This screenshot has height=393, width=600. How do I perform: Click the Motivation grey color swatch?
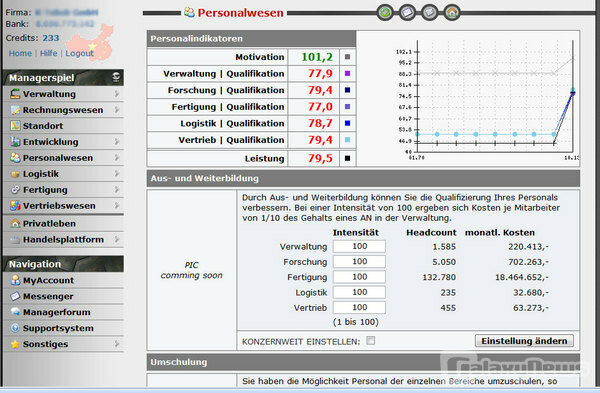pos(347,57)
